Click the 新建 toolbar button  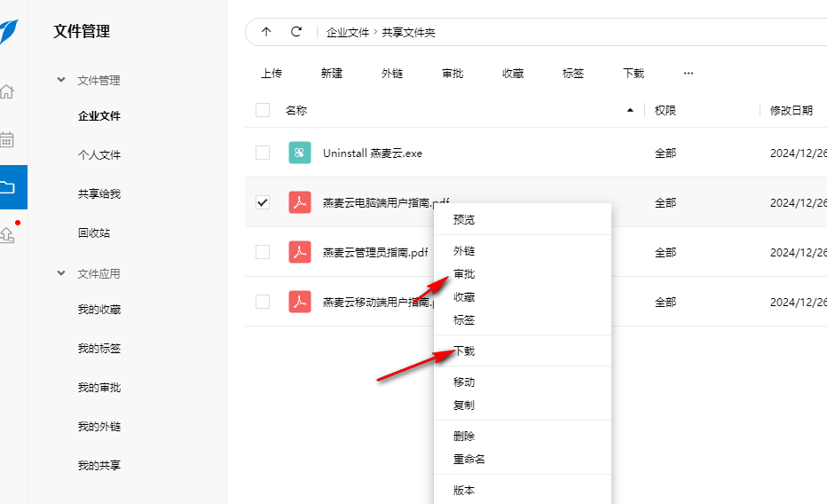pyautogui.click(x=332, y=74)
